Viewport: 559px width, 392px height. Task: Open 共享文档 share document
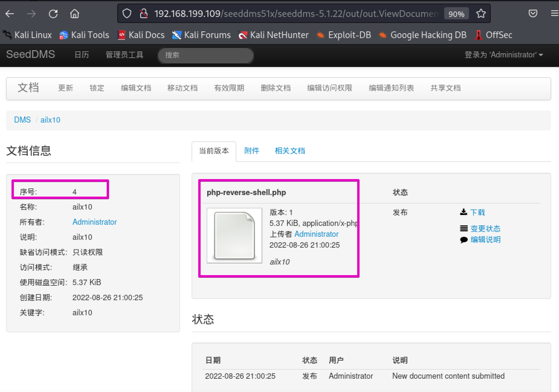pyautogui.click(x=445, y=88)
